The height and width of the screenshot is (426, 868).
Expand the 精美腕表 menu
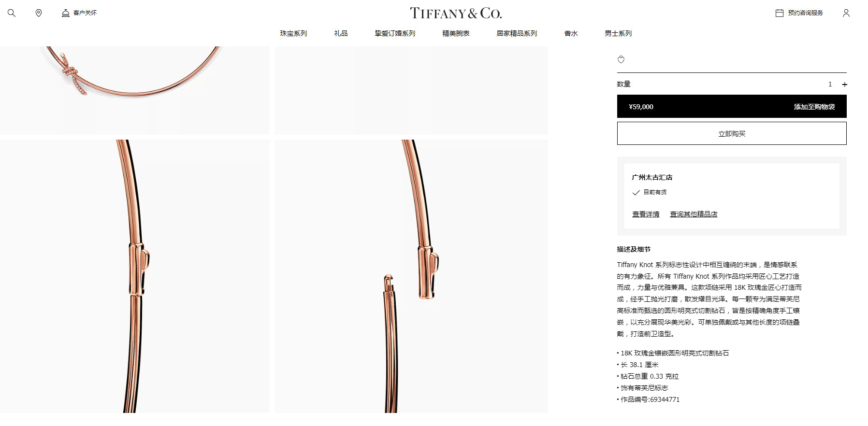(456, 33)
